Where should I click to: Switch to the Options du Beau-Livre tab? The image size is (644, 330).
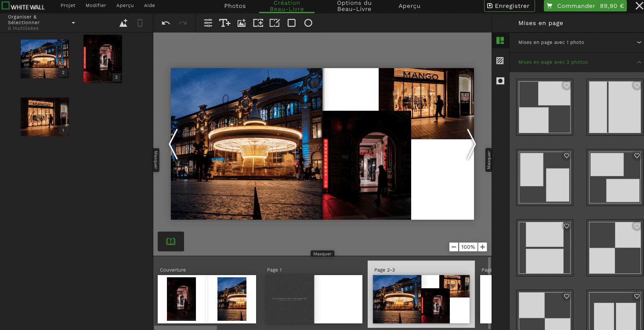tap(355, 6)
